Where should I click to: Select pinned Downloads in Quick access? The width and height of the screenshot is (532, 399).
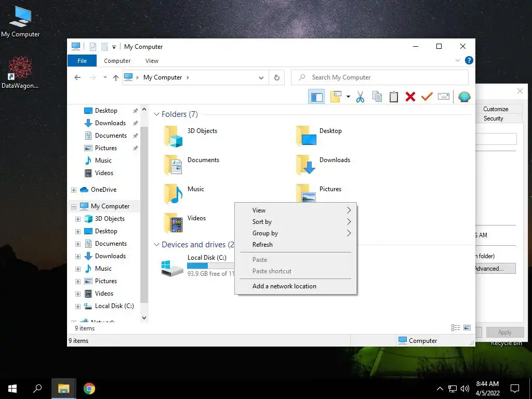[110, 123]
